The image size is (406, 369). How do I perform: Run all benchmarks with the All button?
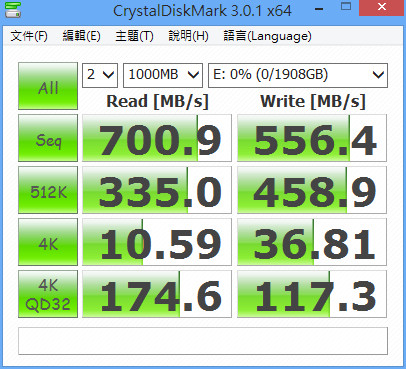click(x=48, y=86)
